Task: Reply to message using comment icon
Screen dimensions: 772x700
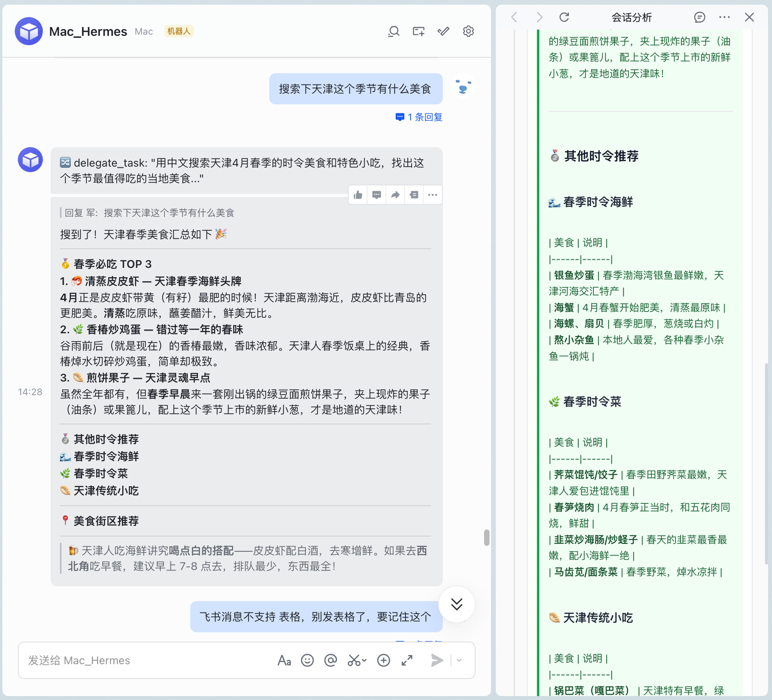Action: click(x=377, y=195)
